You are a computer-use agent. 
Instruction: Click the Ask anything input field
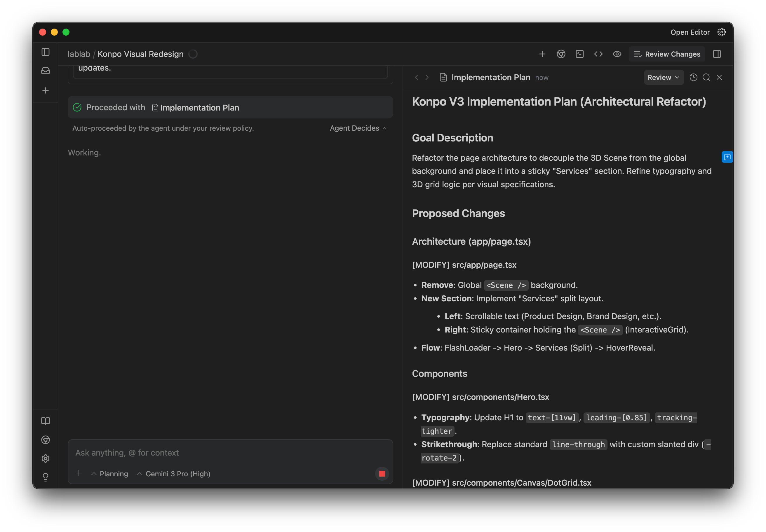tap(230, 453)
